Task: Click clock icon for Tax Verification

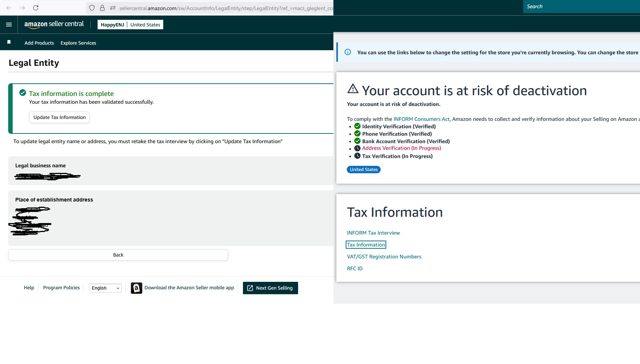Action: pos(357,156)
